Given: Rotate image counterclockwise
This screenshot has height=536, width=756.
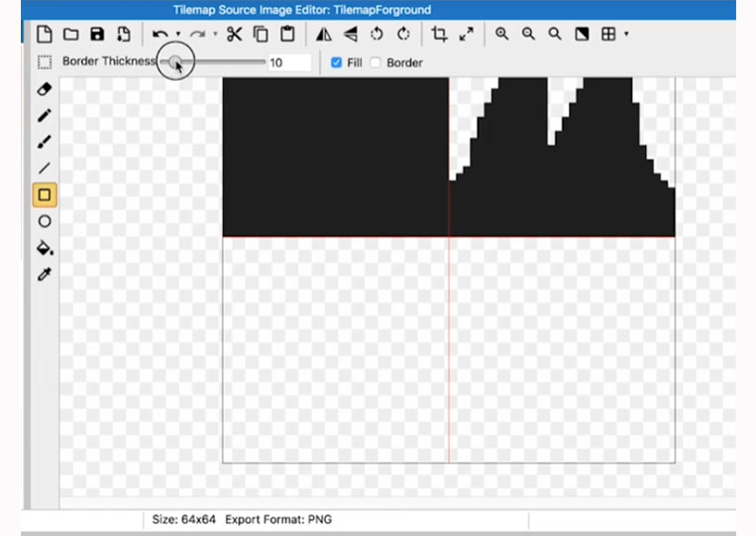Looking at the screenshot, I should [377, 35].
